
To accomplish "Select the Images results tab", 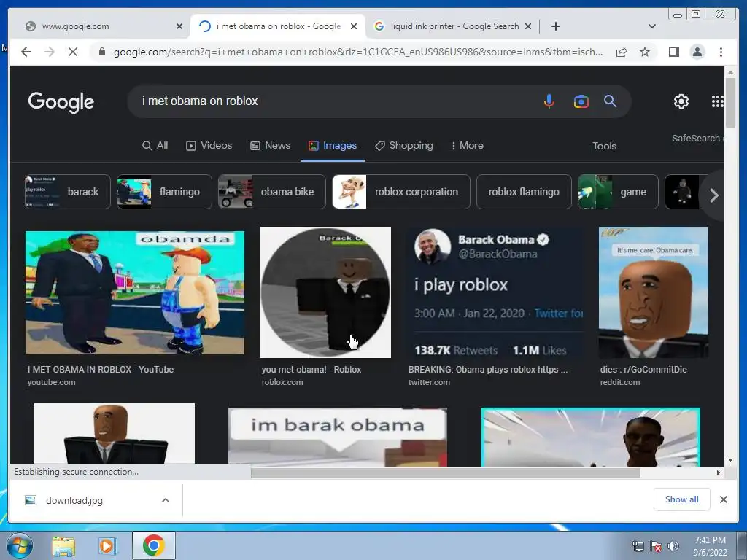I will (333, 146).
